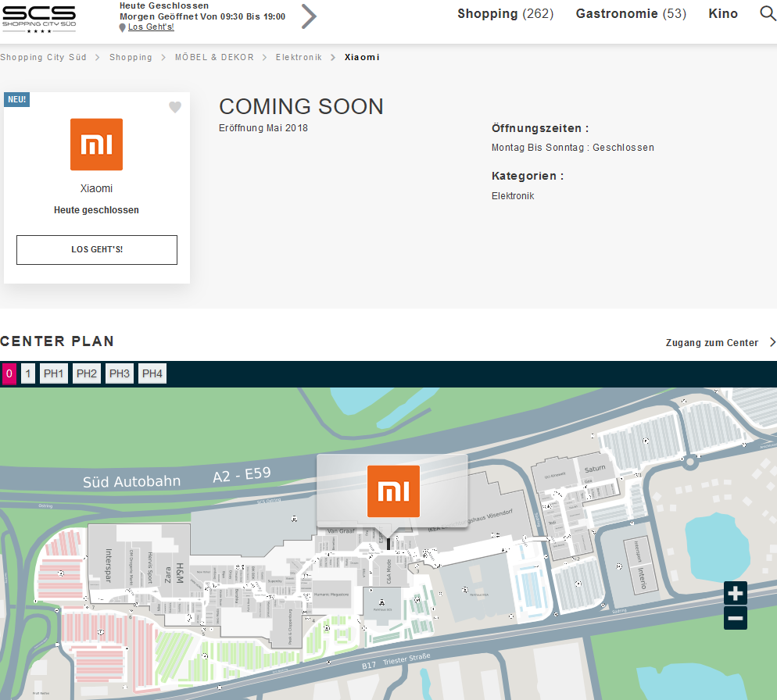Click the Van Graaf store on the map

tap(341, 531)
